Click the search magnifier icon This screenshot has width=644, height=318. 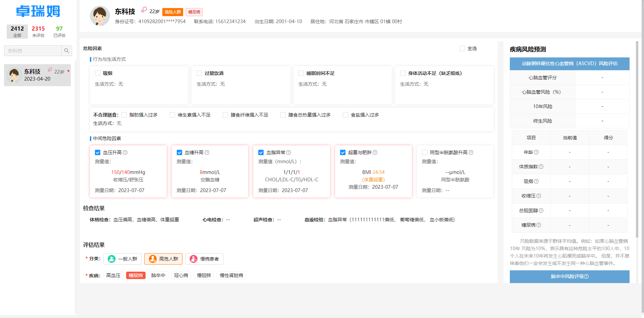[x=67, y=50]
